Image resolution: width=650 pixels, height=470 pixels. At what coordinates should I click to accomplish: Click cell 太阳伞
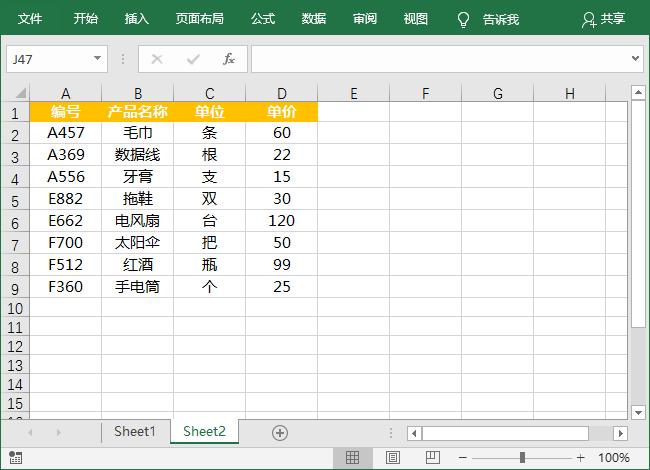pos(137,242)
